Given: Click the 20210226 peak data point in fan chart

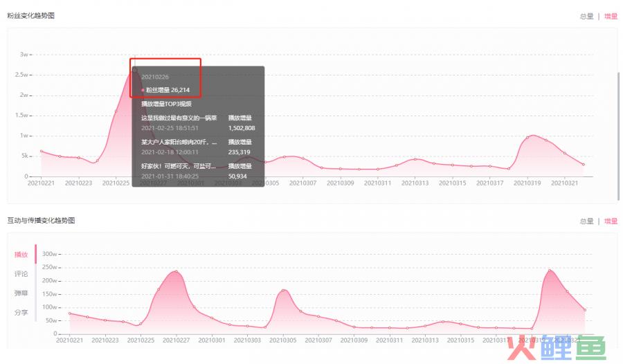Looking at the screenshot, I should click(x=135, y=70).
